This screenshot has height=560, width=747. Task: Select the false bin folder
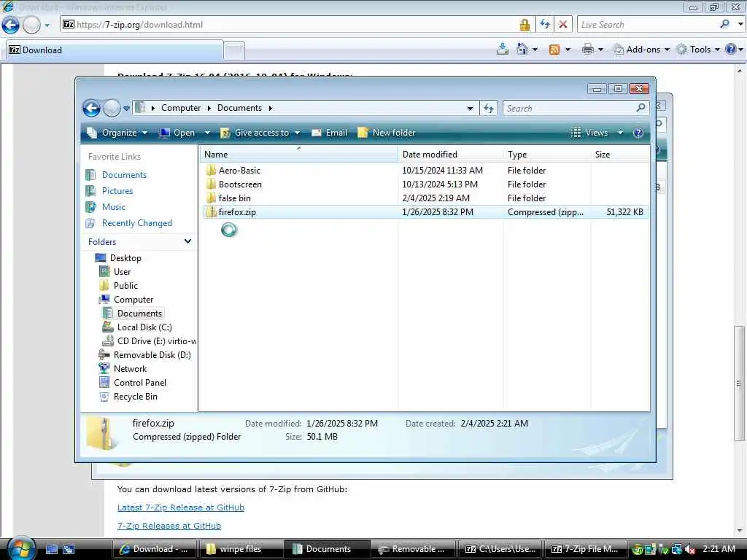(234, 198)
